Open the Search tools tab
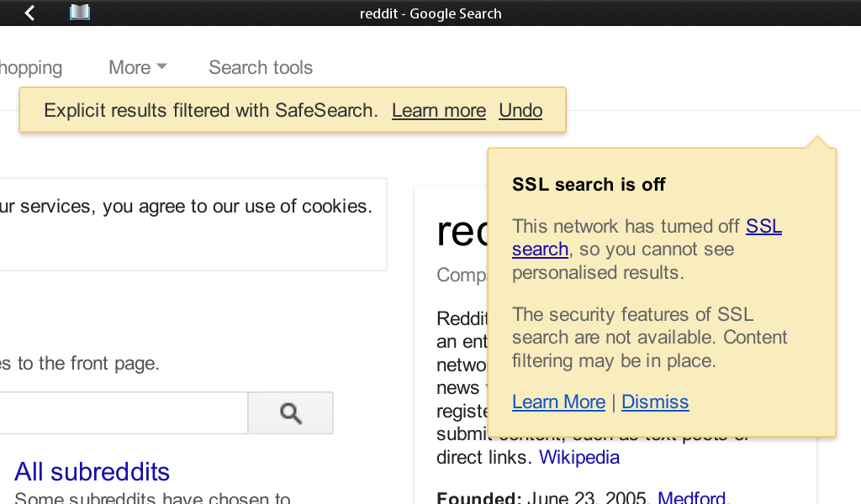Image resolution: width=861 pixels, height=504 pixels. pos(261,67)
